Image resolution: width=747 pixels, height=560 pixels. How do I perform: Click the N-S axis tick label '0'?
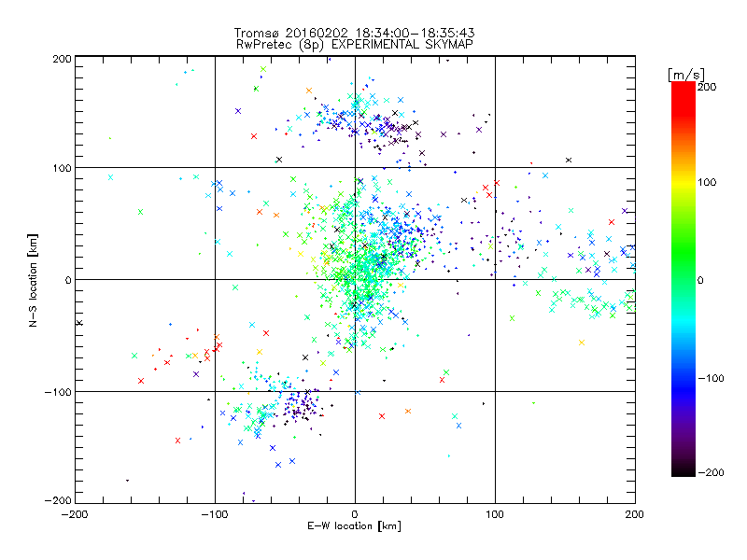click(x=67, y=280)
